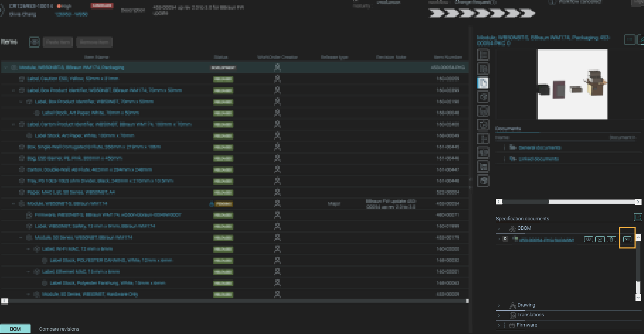Expand the Firmware section
The image size is (644, 334).
(x=499, y=325)
